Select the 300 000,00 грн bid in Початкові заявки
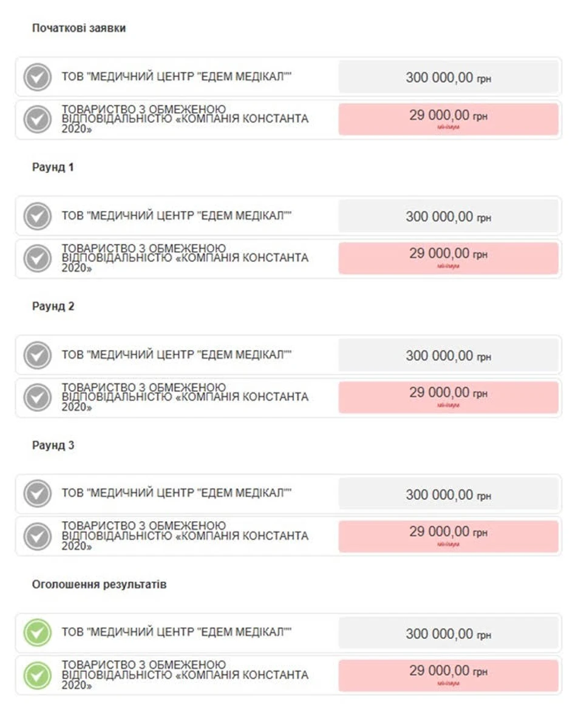This screenshot has width=575, height=728. (448, 78)
